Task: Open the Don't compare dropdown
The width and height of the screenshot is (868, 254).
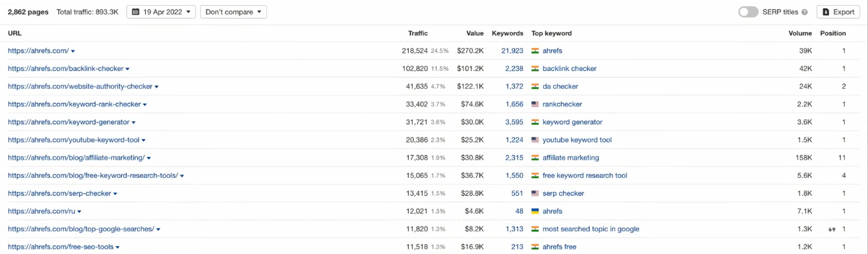Action: (x=233, y=12)
